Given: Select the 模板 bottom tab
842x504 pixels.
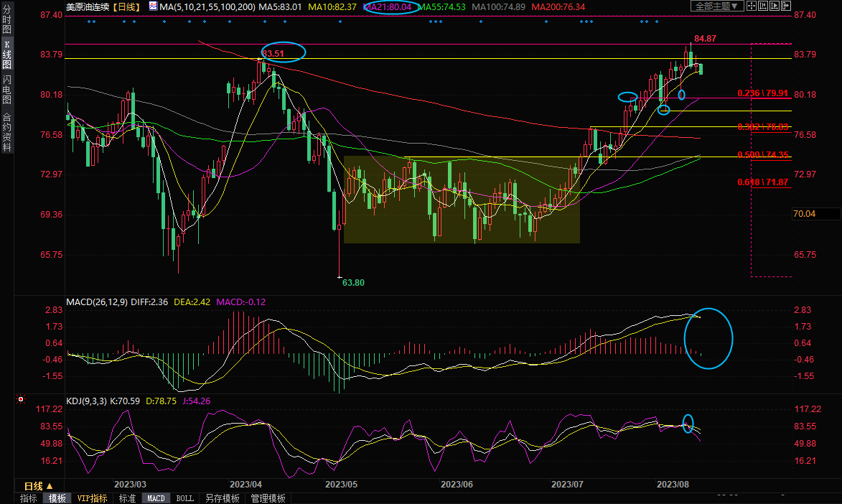Looking at the screenshot, I should [57, 498].
